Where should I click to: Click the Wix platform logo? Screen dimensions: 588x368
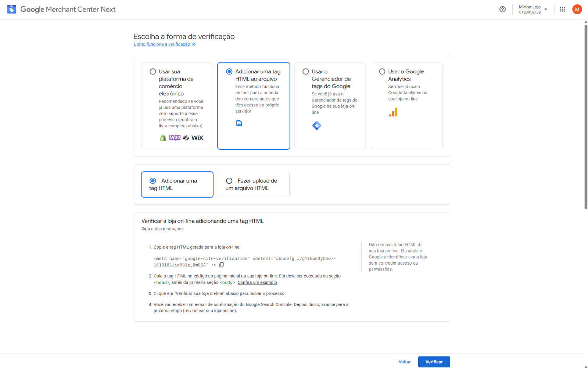[x=197, y=138]
